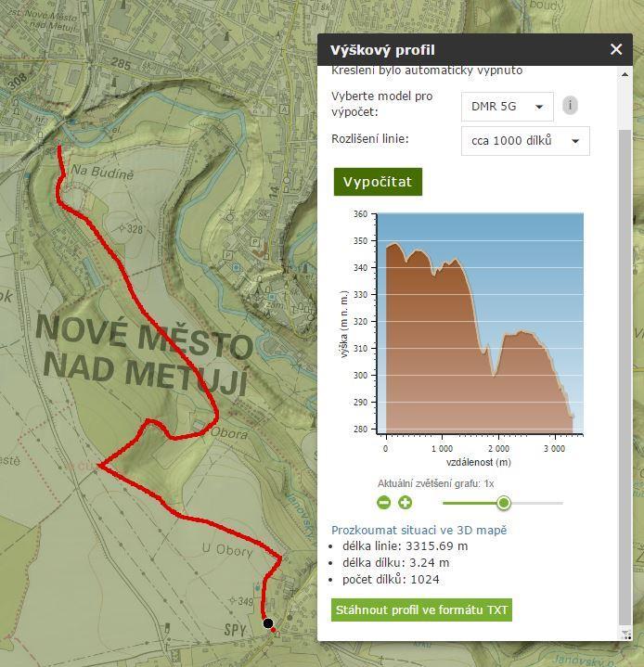644x667 pixels.
Task: Click the elevation point marker 328 on map
Action: point(121,228)
